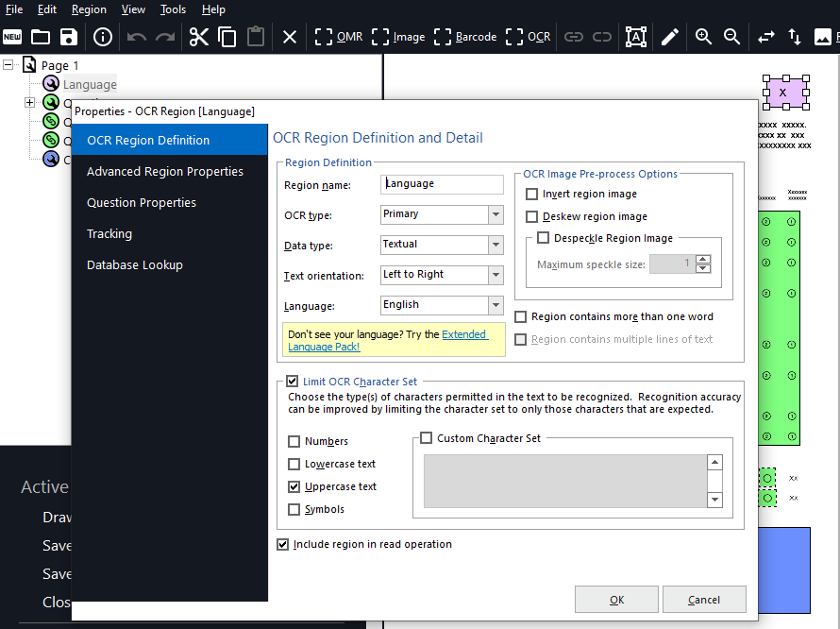Click the Region name input field
Screen dimensions: 840x629
(x=442, y=184)
